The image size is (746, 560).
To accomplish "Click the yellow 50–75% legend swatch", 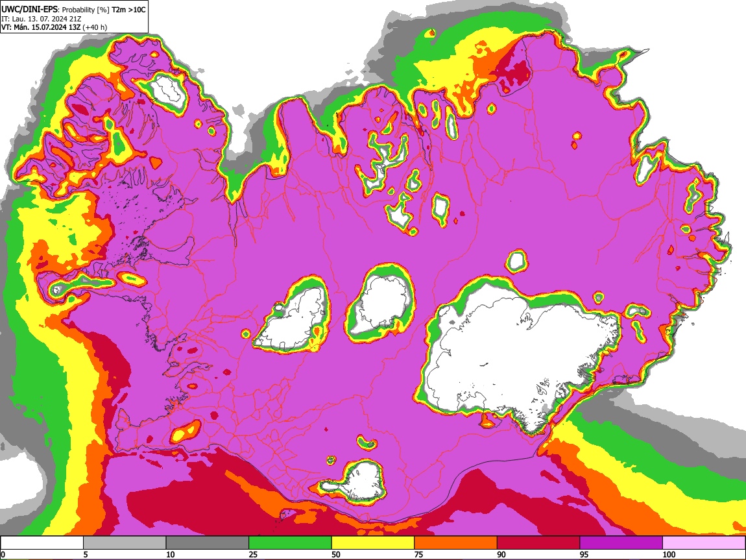I will click(373, 542).
